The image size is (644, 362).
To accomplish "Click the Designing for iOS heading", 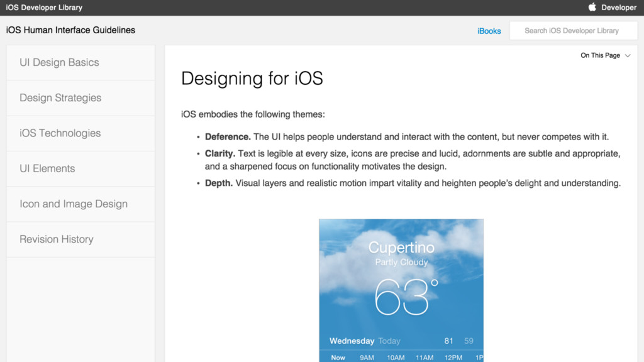I will point(252,79).
